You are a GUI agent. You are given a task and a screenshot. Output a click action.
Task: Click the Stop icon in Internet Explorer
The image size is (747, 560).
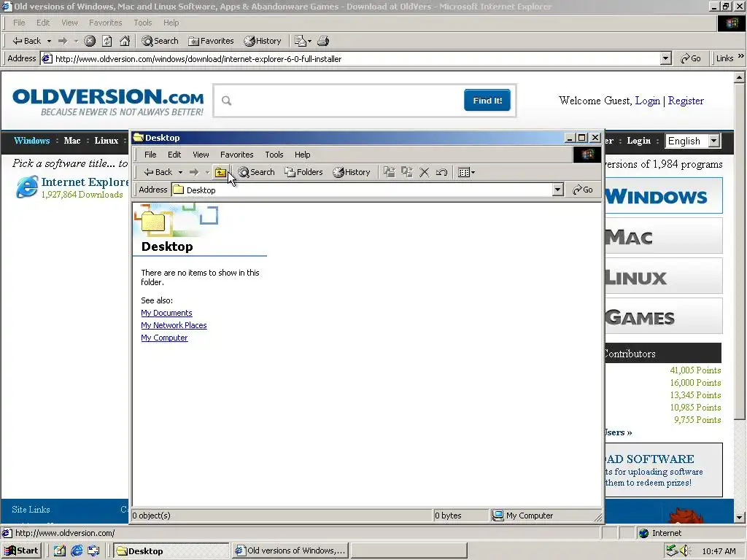coord(90,41)
